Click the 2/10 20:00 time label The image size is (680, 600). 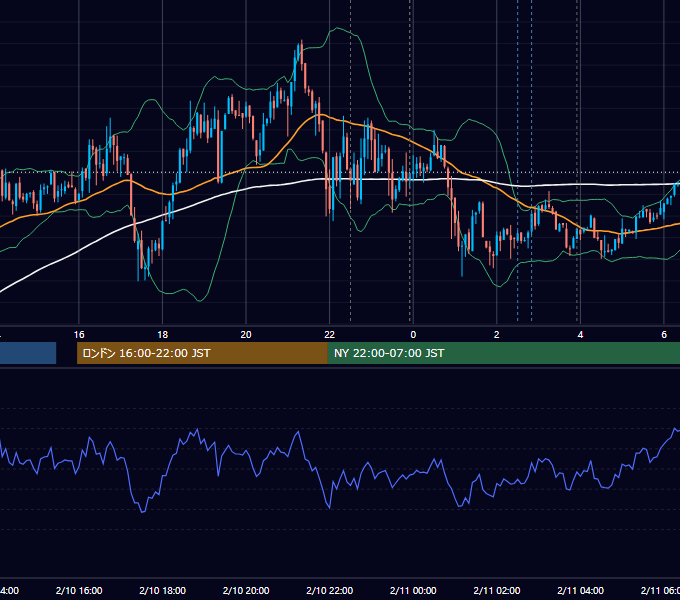pyautogui.click(x=246, y=590)
